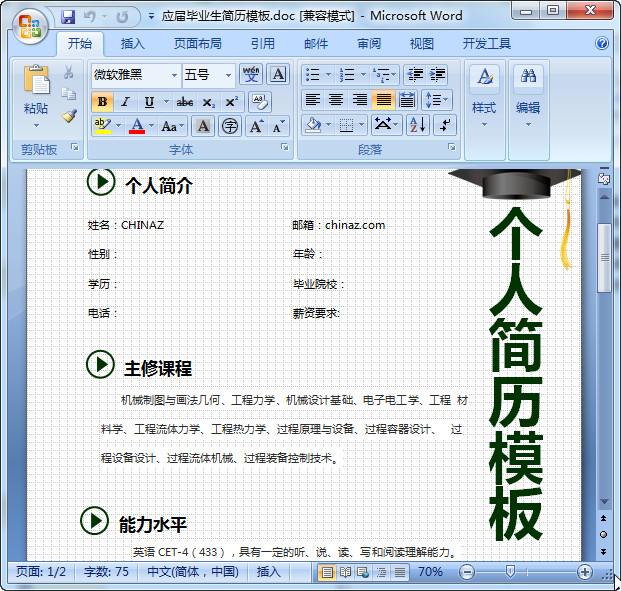621x591 pixels.
Task: Open the font size dropdown
Action: click(229, 75)
